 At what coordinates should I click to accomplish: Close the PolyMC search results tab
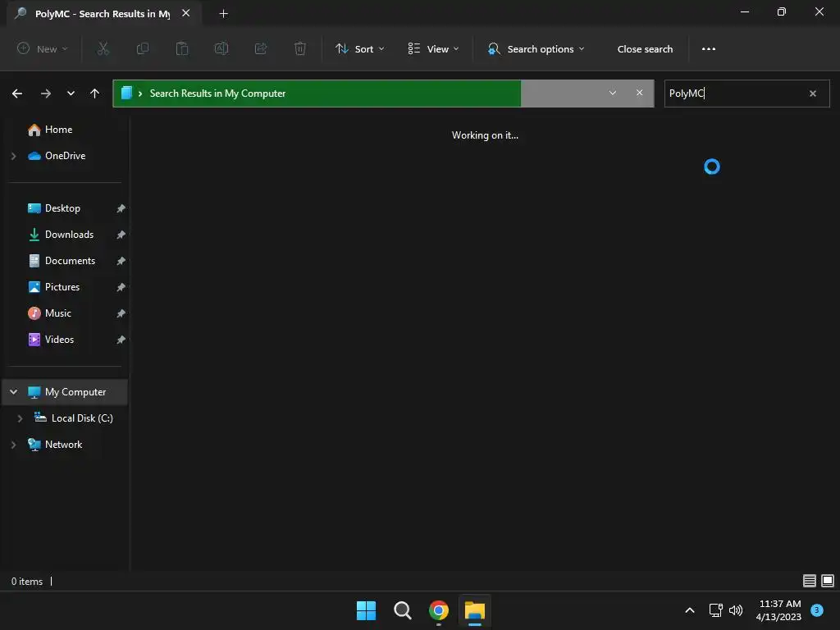tap(186, 13)
